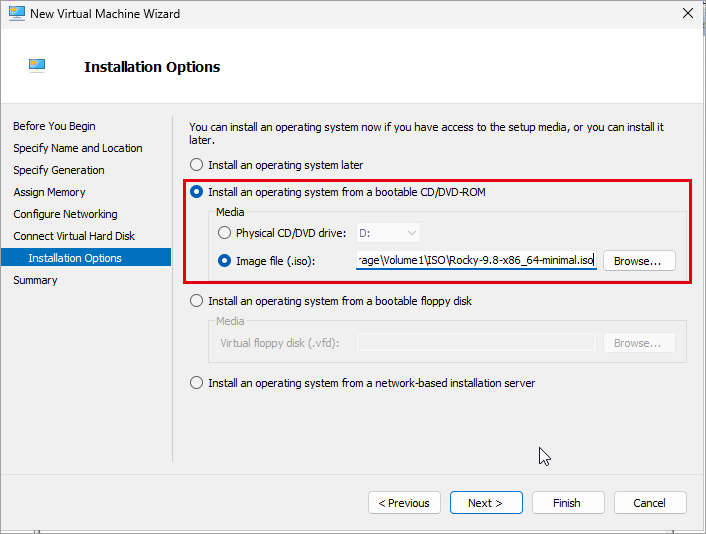Click the virtual floppy disk path field
This screenshot has width=706, height=534.
coord(476,343)
